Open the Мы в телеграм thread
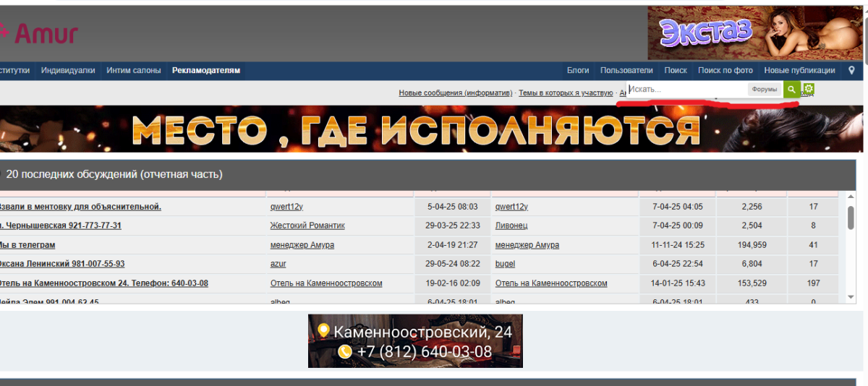Screen dimensions: 868x386 27,245
